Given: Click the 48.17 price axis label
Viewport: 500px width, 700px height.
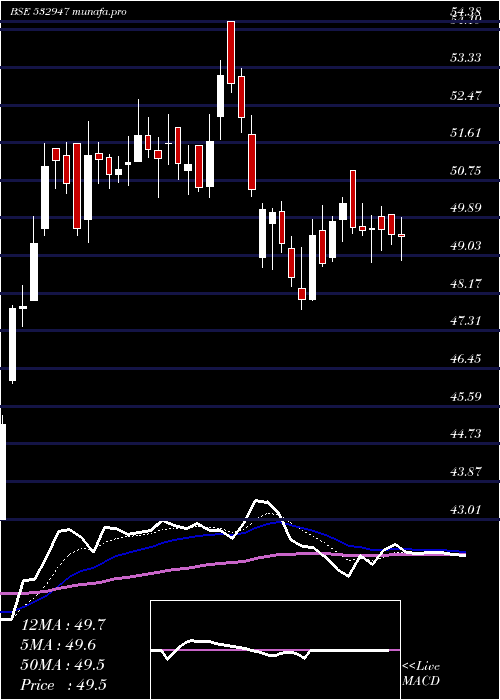Looking at the screenshot, I should point(466,283).
